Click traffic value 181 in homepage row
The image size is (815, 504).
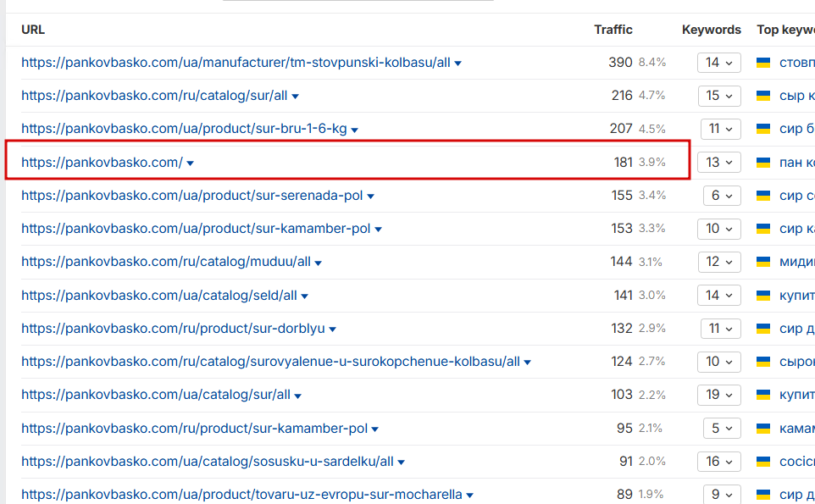[x=624, y=163]
